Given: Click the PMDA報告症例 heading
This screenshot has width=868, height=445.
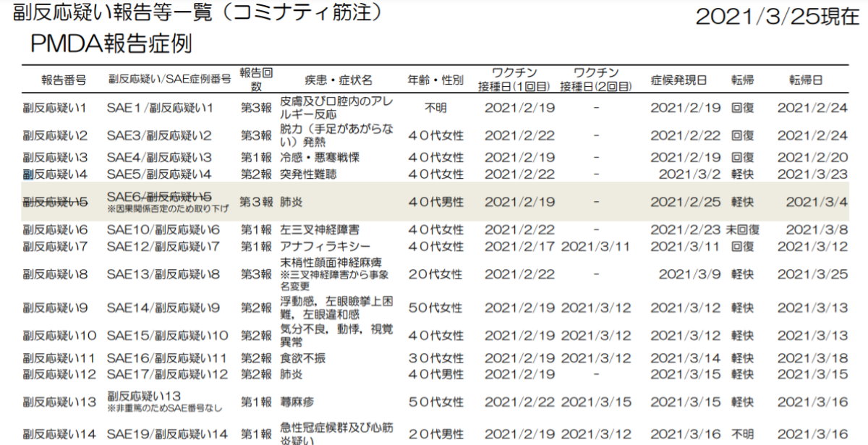Looking at the screenshot, I should [111, 44].
